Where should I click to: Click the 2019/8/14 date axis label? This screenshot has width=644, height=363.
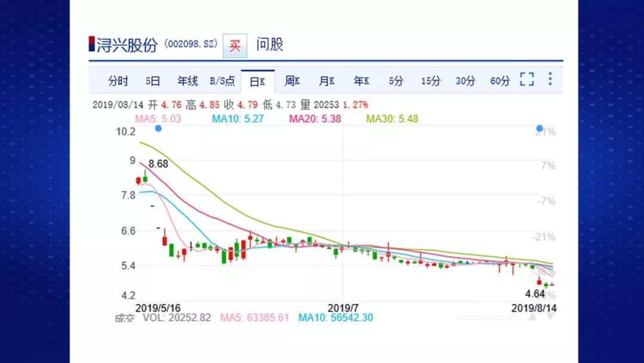pyautogui.click(x=534, y=308)
